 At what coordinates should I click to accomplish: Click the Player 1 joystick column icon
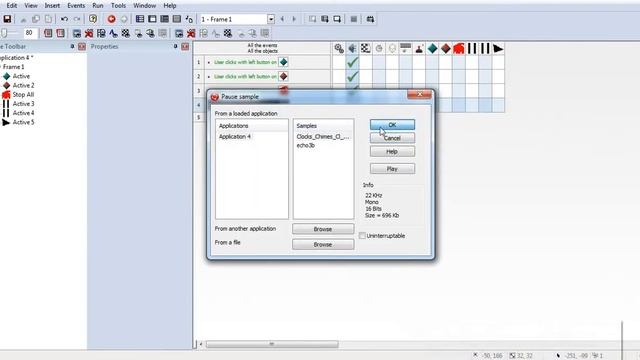pos(419,49)
